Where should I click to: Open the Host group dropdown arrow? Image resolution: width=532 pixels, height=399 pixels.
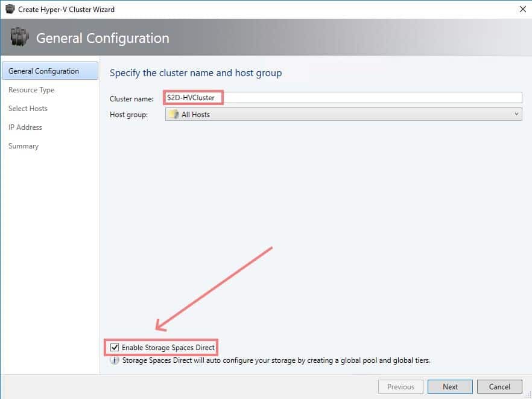516,114
